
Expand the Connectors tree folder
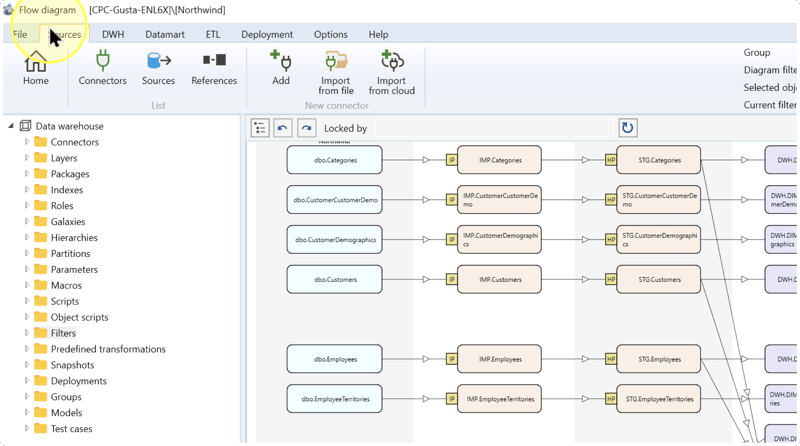click(27, 142)
